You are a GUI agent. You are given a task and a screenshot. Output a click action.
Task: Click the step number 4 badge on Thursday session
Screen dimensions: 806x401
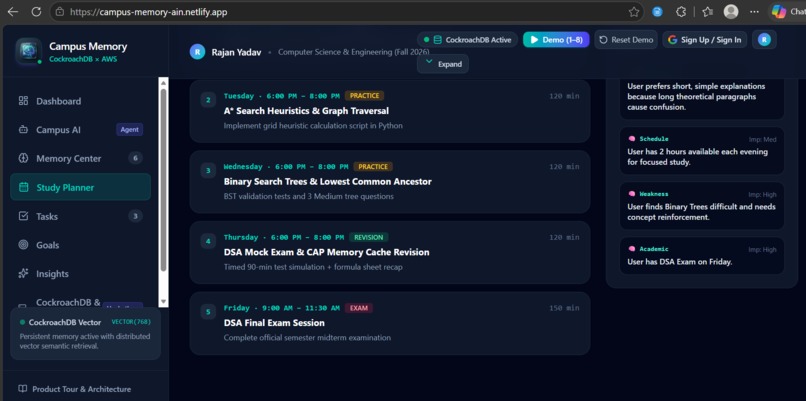click(208, 241)
